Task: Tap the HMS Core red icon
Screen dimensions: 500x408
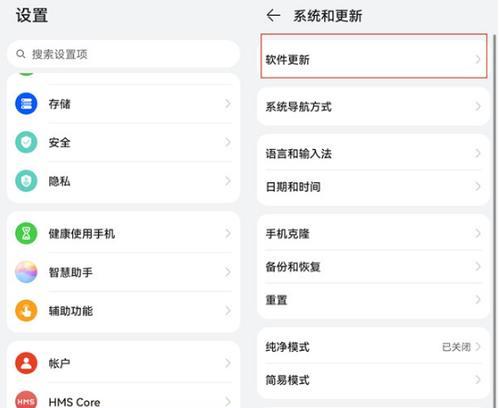Action: (26, 399)
